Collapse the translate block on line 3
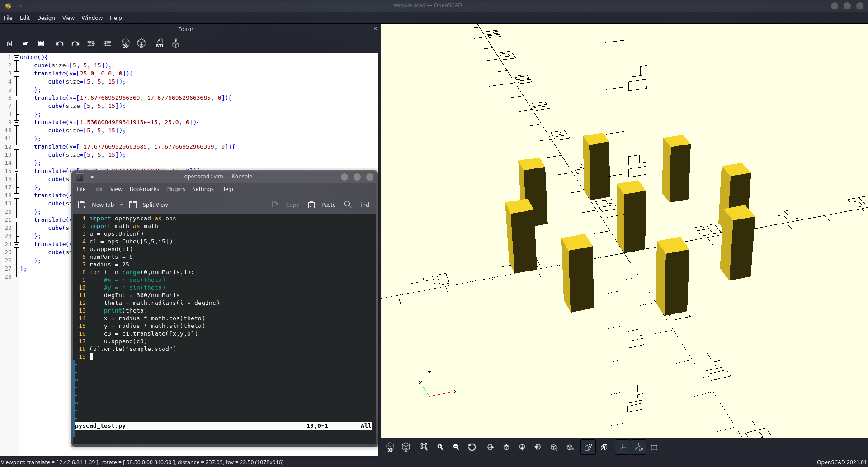This screenshot has width=868, height=467. [17, 73]
